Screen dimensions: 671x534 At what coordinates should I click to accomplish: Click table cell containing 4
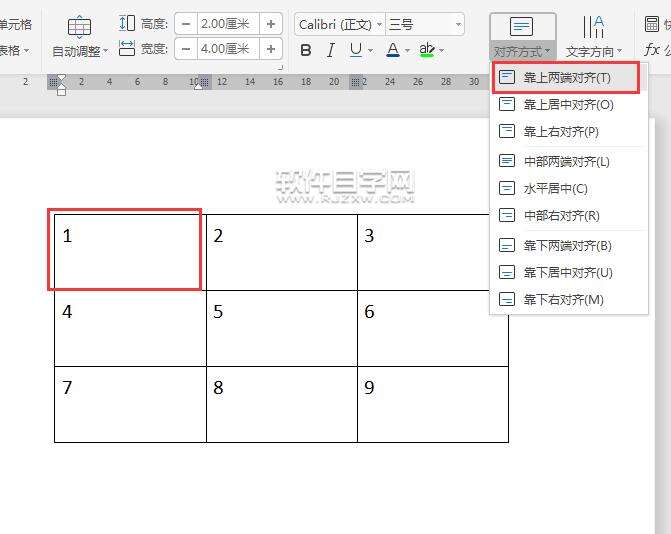click(130, 328)
